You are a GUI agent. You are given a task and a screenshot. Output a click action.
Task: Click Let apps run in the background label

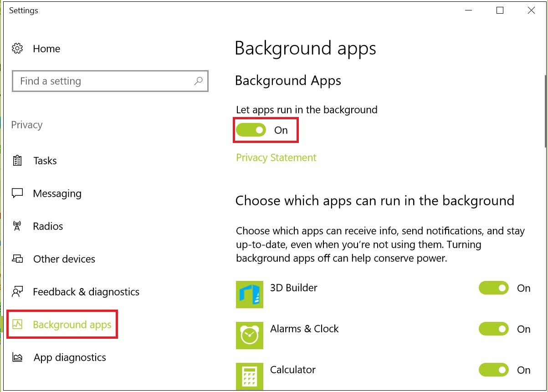pos(307,110)
